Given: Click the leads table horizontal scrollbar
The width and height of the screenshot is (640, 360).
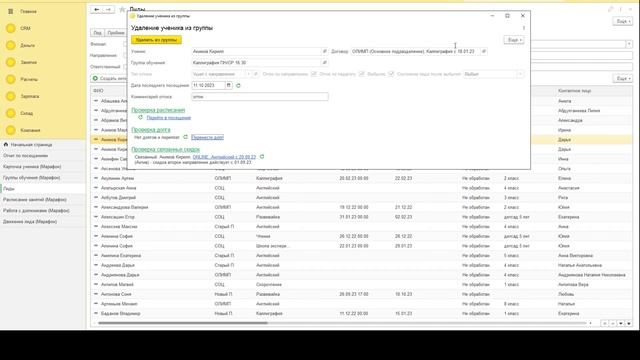Looking at the screenshot, I should pos(183,323).
